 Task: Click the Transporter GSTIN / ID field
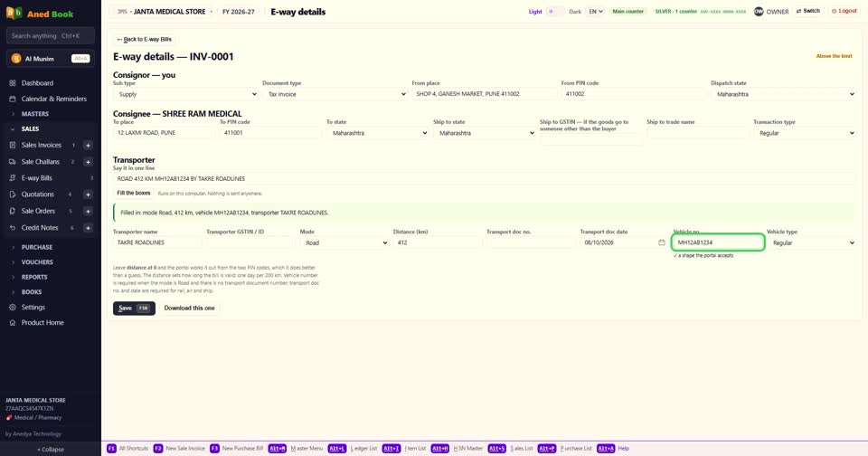click(250, 242)
